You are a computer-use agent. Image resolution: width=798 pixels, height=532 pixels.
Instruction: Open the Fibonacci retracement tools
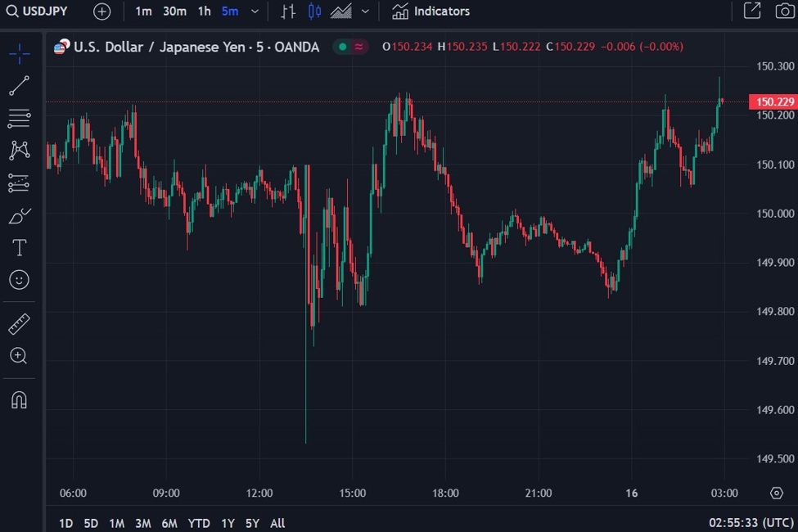20,118
